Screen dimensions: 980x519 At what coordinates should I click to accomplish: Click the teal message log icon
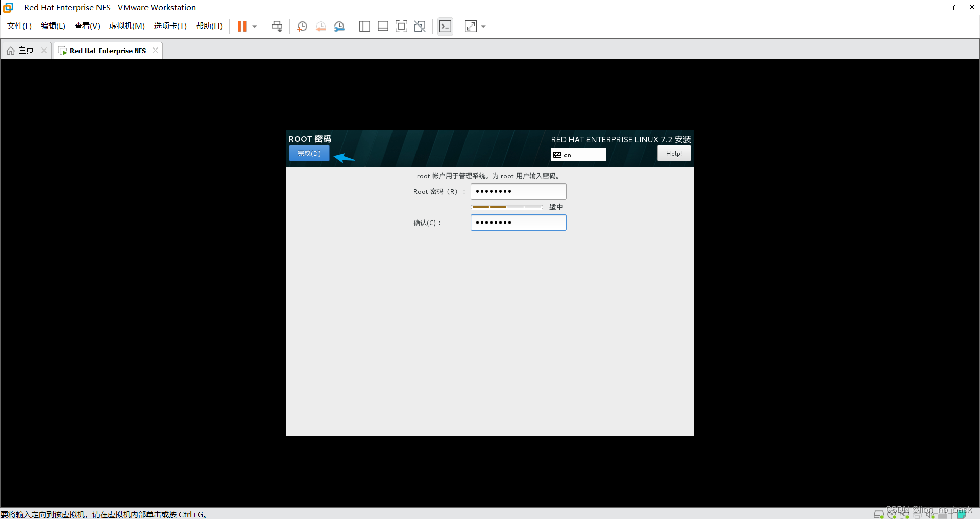pyautogui.click(x=961, y=514)
